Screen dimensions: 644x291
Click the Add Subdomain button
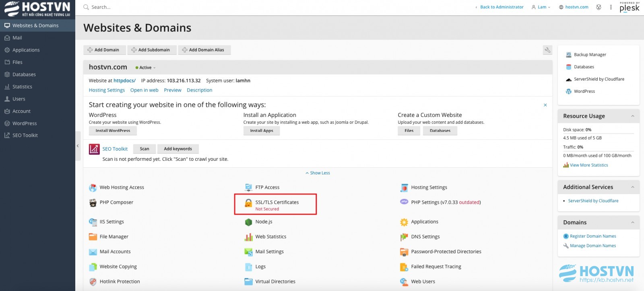click(152, 50)
